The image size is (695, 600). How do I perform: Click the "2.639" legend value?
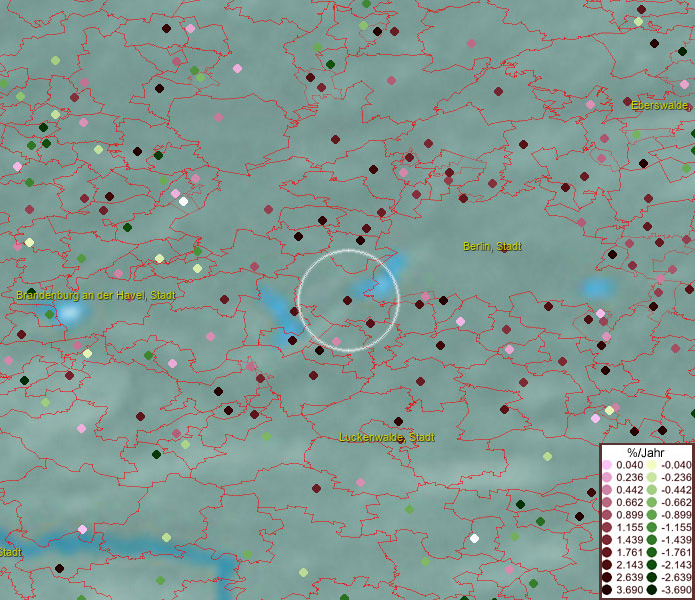(629, 577)
